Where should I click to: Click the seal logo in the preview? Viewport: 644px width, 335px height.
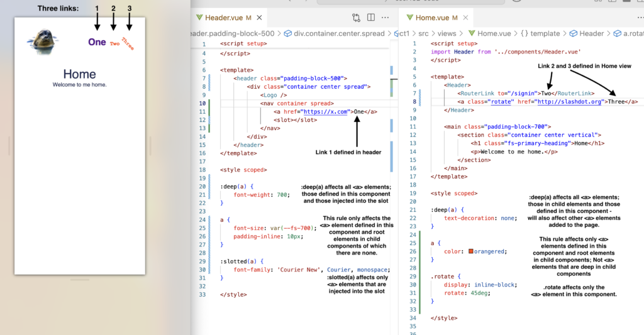(x=43, y=41)
